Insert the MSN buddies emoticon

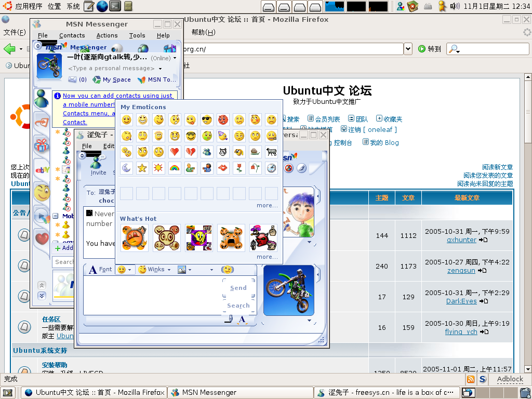[207, 152]
